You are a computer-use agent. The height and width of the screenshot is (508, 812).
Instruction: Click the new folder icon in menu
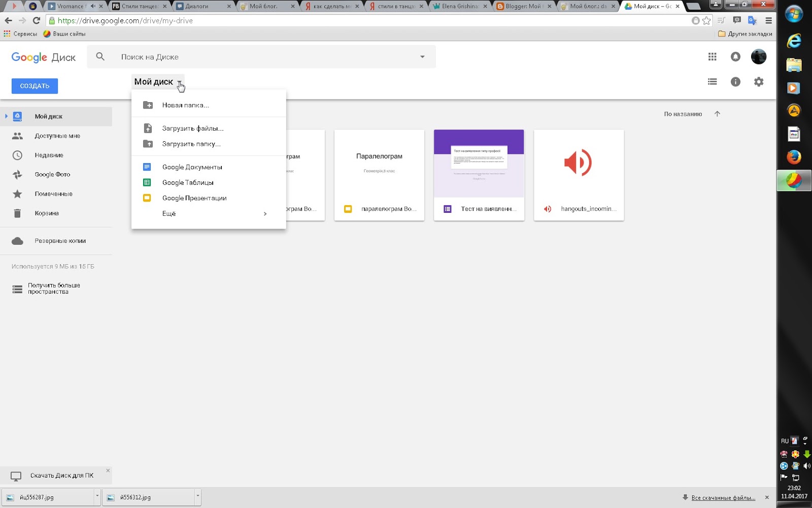148,105
